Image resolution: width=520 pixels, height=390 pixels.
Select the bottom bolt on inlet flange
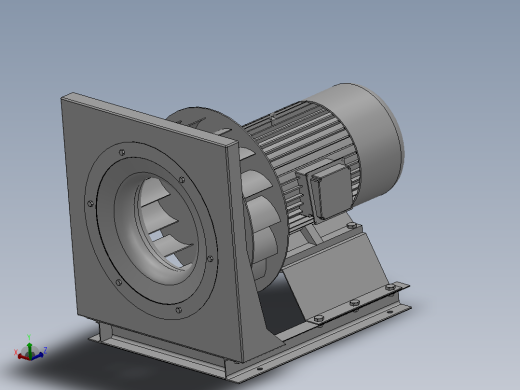178,310
